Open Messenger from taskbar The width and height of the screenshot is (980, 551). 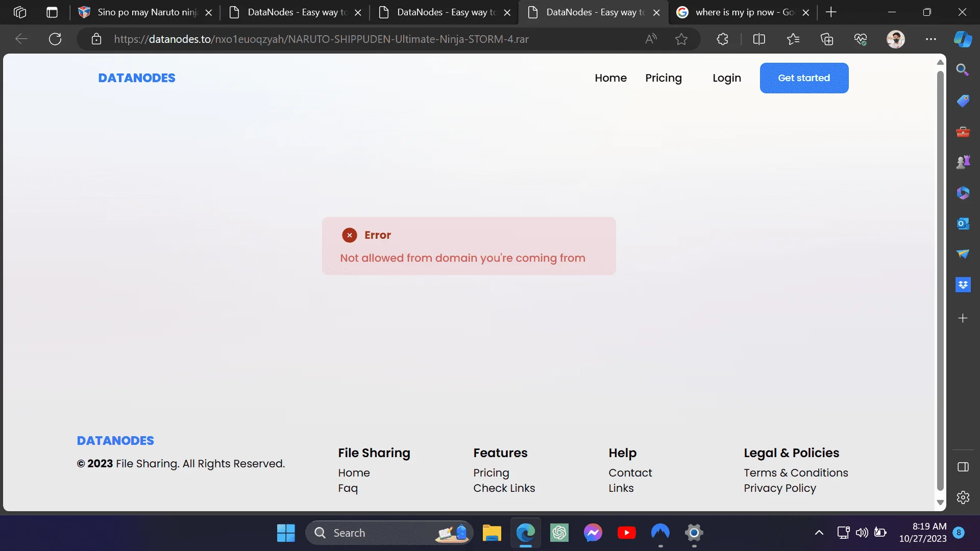(593, 533)
